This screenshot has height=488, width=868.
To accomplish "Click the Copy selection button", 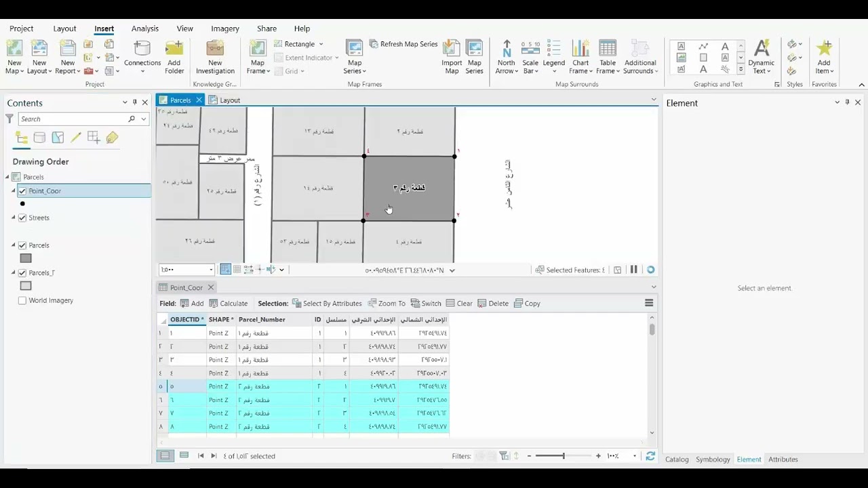I will tap(527, 304).
